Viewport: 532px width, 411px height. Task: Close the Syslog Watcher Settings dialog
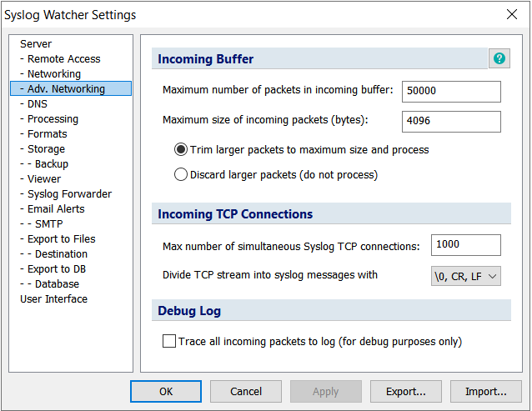point(512,14)
